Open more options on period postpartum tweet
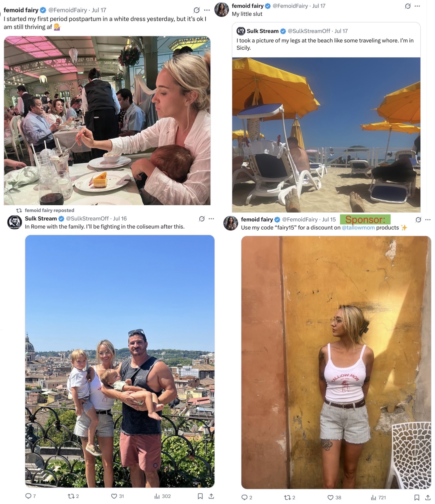 point(207,10)
